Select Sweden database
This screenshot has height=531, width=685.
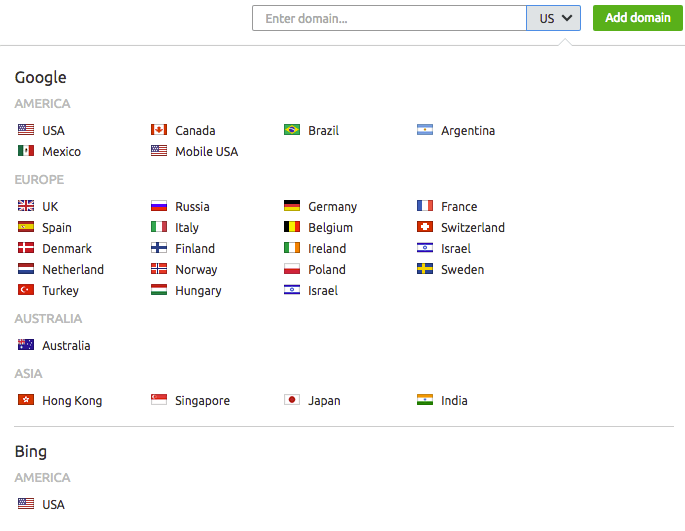click(x=463, y=270)
